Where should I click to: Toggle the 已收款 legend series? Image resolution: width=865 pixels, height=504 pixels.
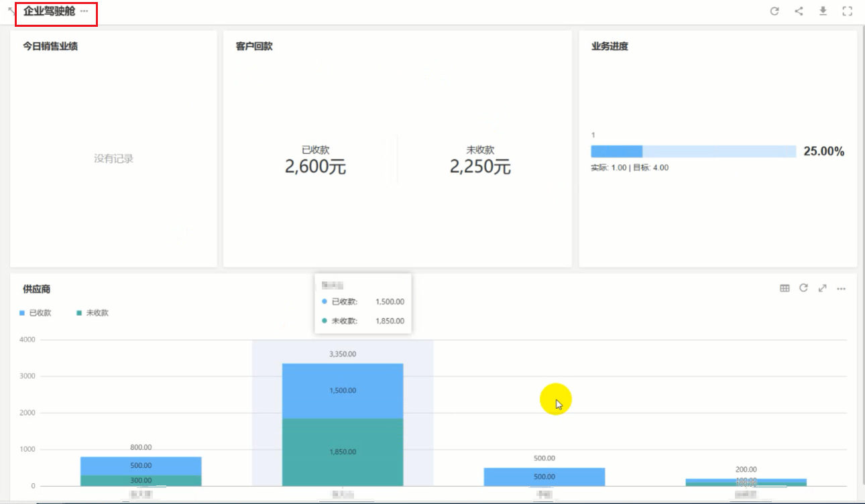(x=36, y=313)
